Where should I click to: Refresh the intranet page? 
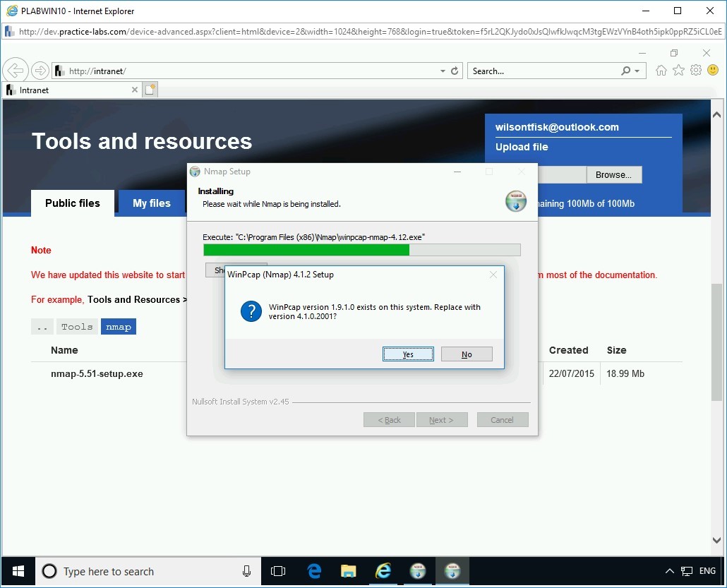point(452,70)
